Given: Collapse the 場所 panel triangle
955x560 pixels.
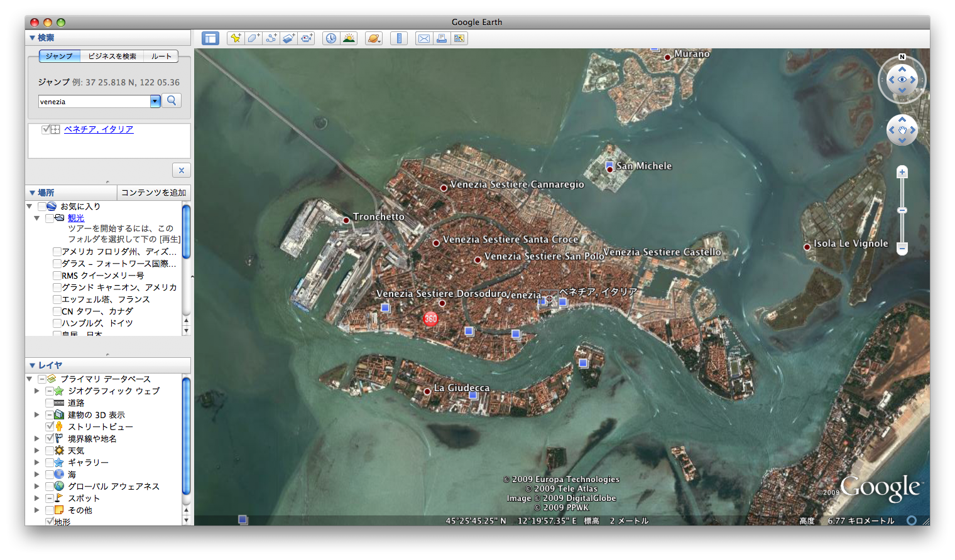Looking at the screenshot, I should click(x=32, y=193).
